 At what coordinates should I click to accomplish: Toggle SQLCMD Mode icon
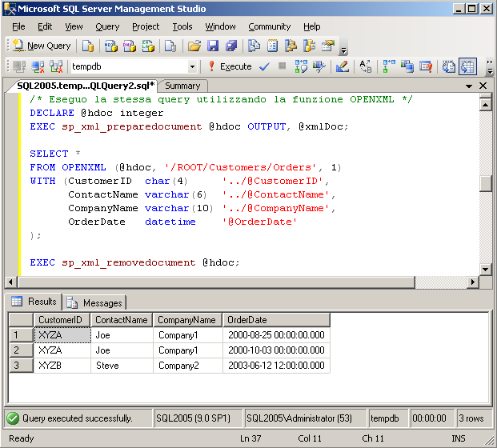pos(426,66)
